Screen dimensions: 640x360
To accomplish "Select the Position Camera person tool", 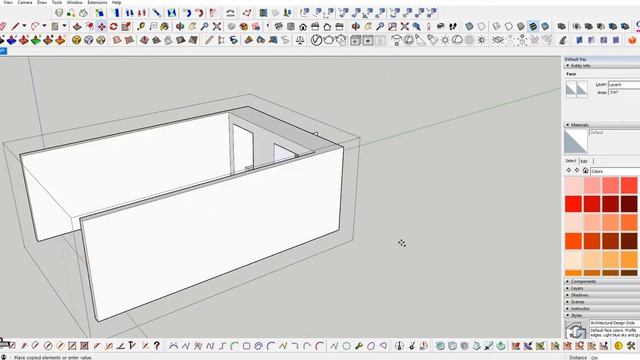I will 429,27.
